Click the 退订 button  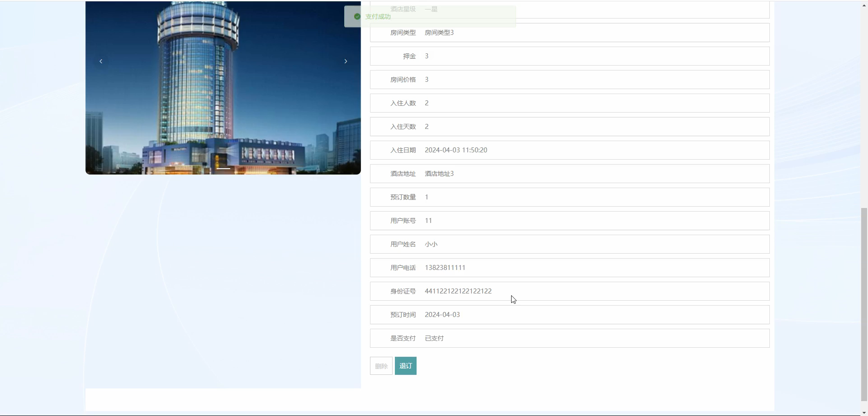click(406, 366)
